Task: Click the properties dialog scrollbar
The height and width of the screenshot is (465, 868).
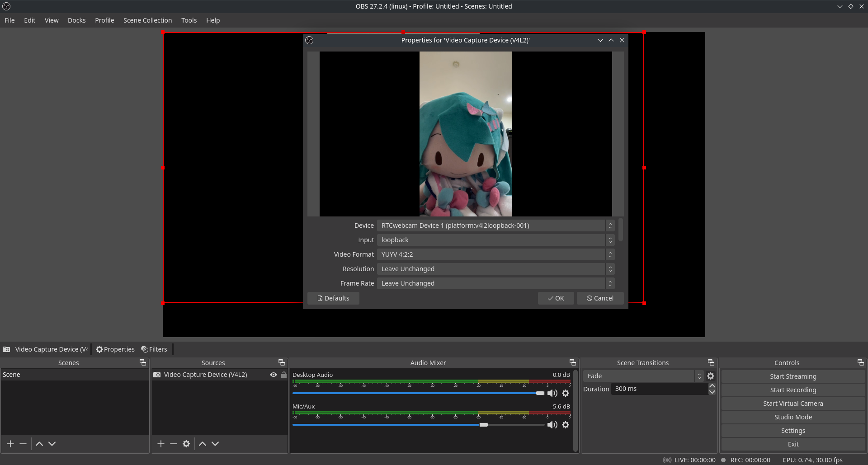Action: [621, 230]
